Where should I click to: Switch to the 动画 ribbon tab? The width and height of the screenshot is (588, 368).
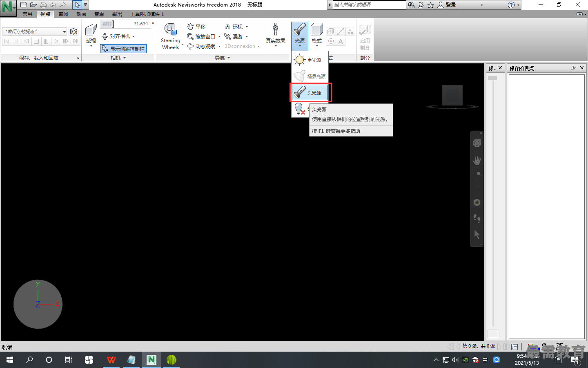(81, 14)
